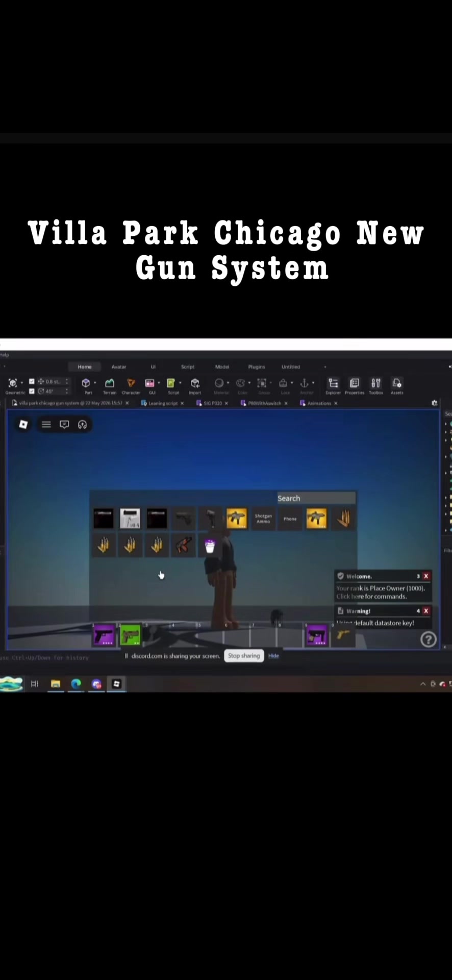Viewport: 452px width, 980px height.
Task: Open the Properties panel icon
Action: [x=355, y=383]
